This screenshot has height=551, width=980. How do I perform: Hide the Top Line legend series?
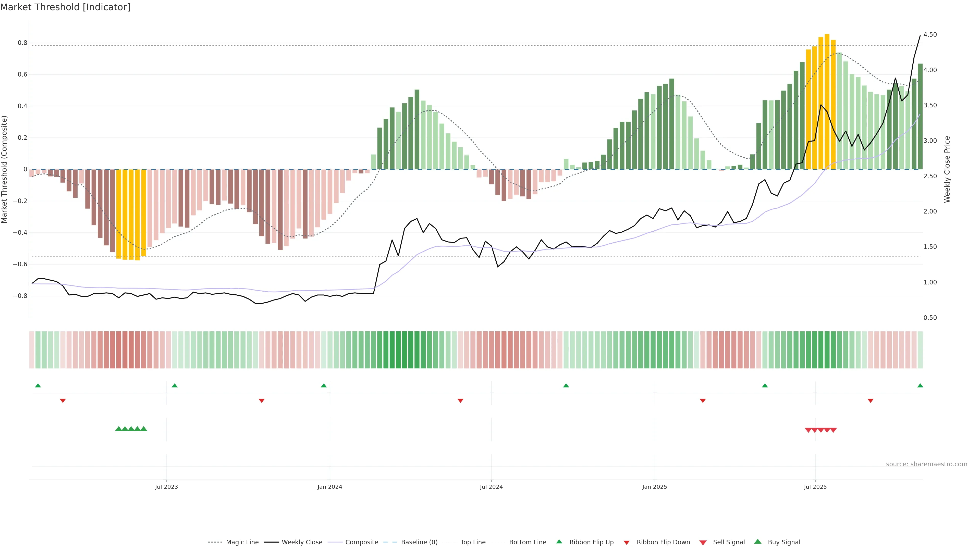[473, 542]
